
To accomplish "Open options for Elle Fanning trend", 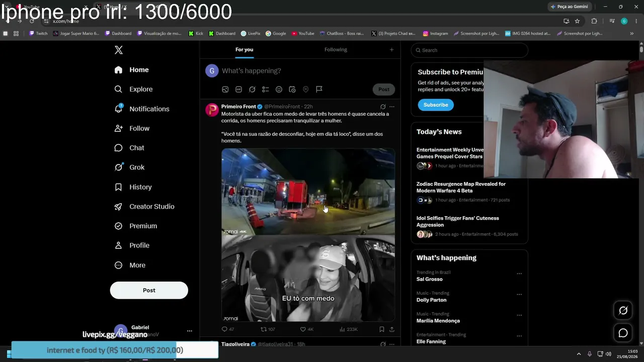I will pos(519,336).
